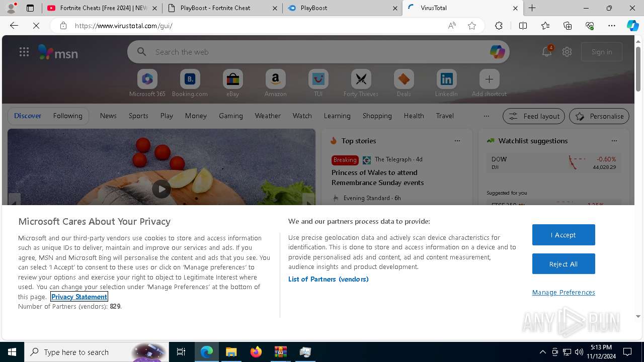644x362 pixels.
Task: Add a new shortcut tile
Action: coord(489,83)
